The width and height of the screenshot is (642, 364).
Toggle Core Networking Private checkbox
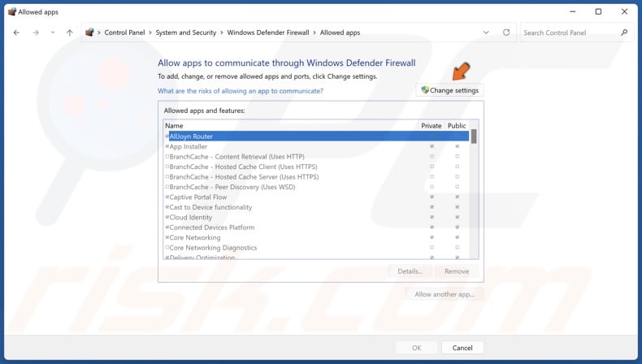432,237
